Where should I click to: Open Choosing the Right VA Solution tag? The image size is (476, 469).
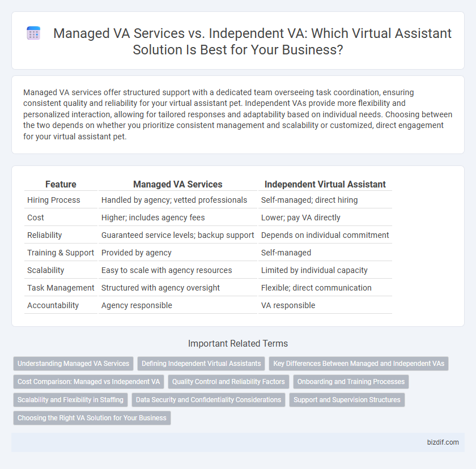[x=92, y=418]
